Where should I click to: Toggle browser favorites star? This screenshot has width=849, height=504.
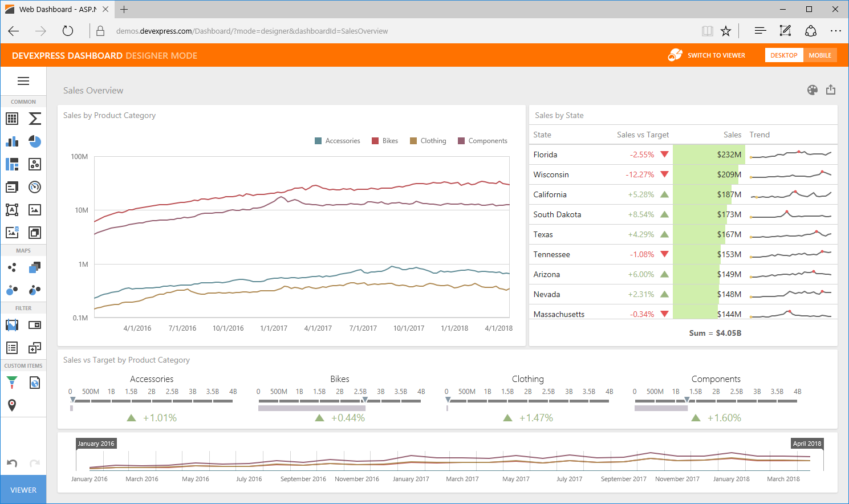(x=726, y=31)
